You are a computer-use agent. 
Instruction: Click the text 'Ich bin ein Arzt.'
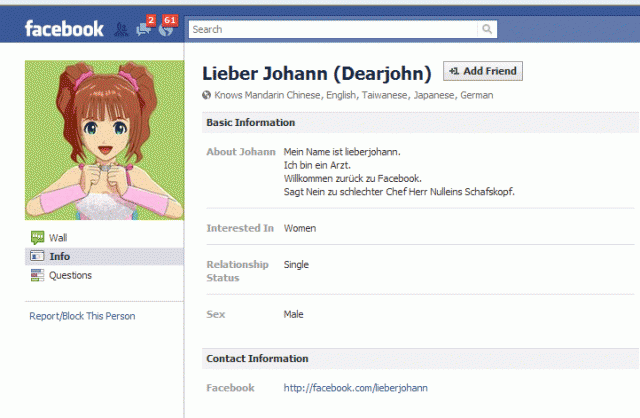(317, 165)
